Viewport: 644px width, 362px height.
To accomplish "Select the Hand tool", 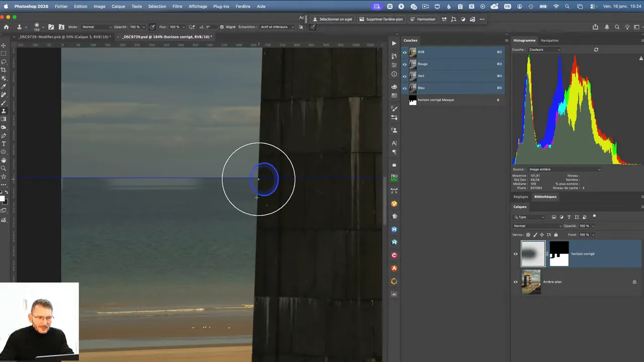I will click(4, 160).
